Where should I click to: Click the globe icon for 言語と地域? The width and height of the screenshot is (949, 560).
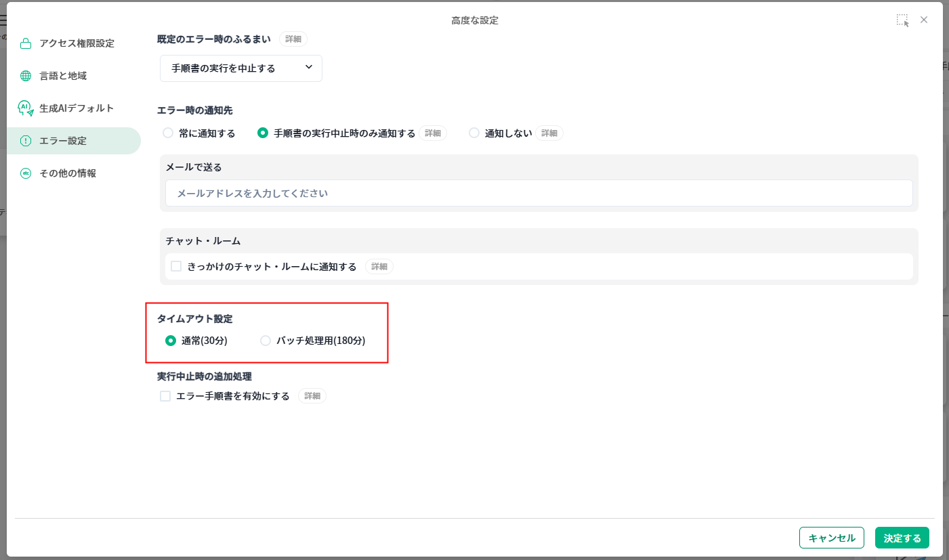pyautogui.click(x=26, y=76)
